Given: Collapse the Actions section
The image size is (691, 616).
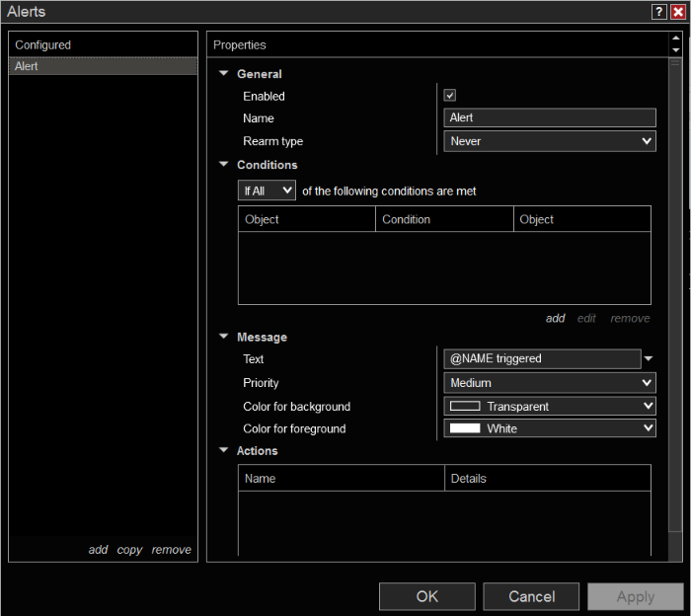Looking at the screenshot, I should [224, 450].
